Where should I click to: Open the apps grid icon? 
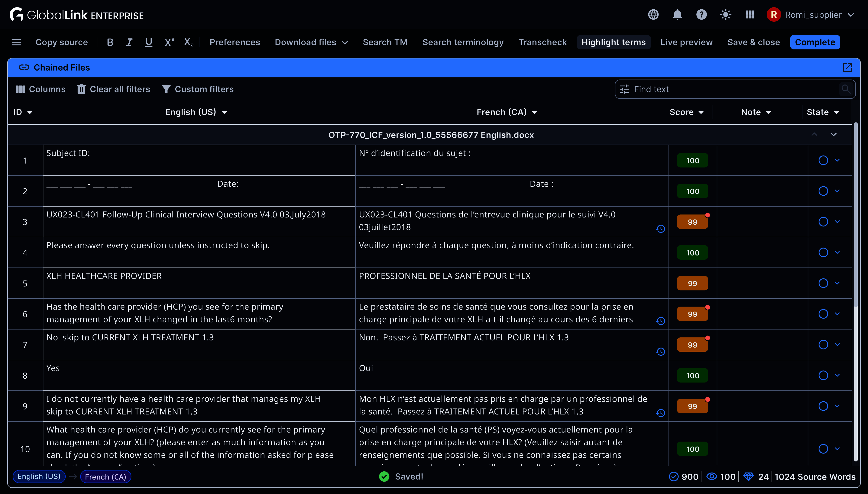(750, 14)
